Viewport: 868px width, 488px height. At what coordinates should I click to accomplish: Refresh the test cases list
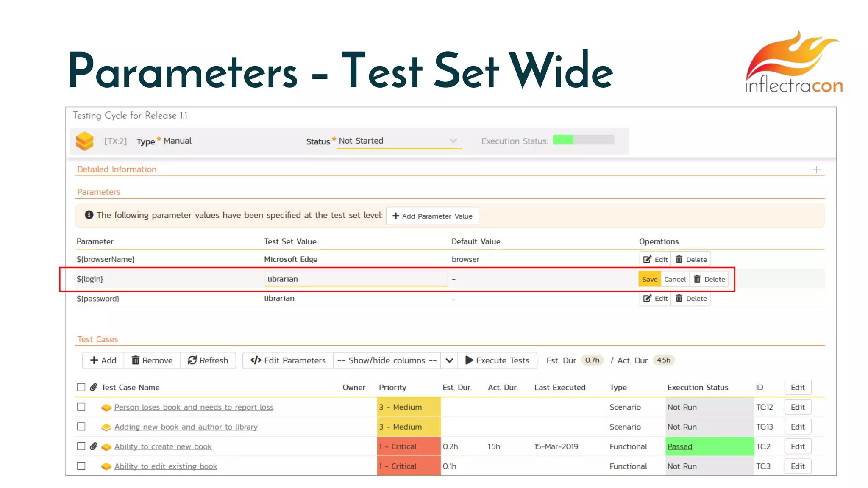[208, 360]
